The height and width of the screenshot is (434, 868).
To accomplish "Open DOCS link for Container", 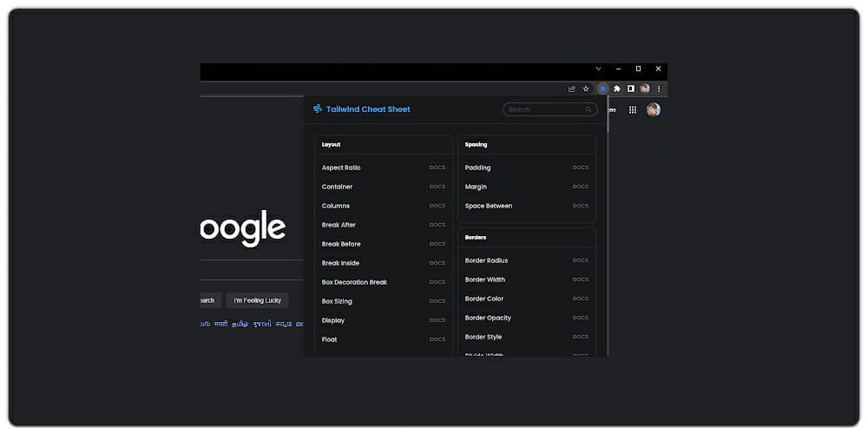I will click(x=437, y=187).
